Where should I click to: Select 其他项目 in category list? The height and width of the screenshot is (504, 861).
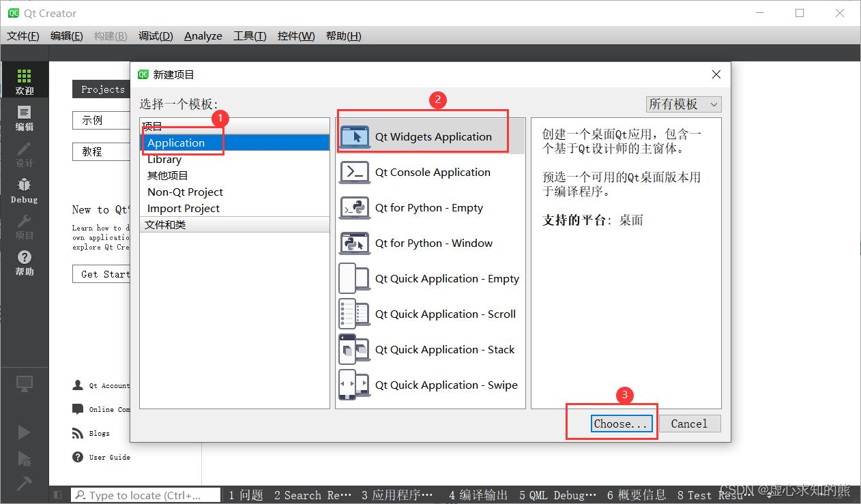[235, 175]
